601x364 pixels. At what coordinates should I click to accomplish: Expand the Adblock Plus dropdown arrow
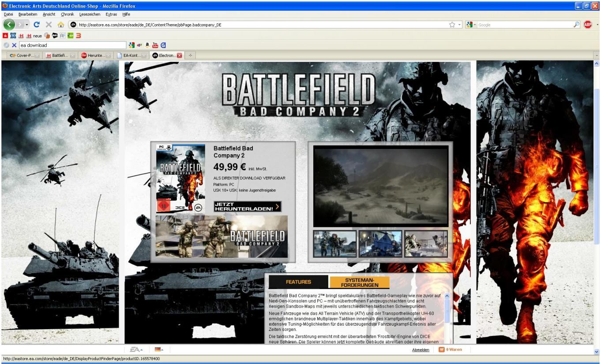coord(597,25)
